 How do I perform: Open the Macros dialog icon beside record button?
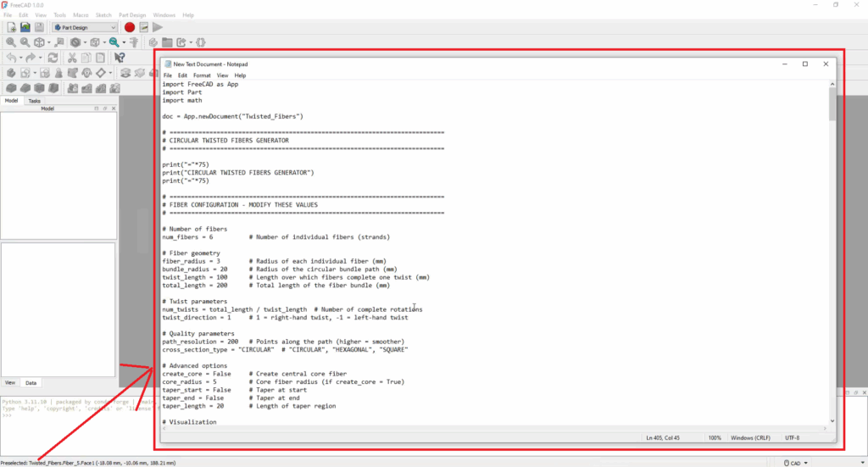pyautogui.click(x=144, y=27)
